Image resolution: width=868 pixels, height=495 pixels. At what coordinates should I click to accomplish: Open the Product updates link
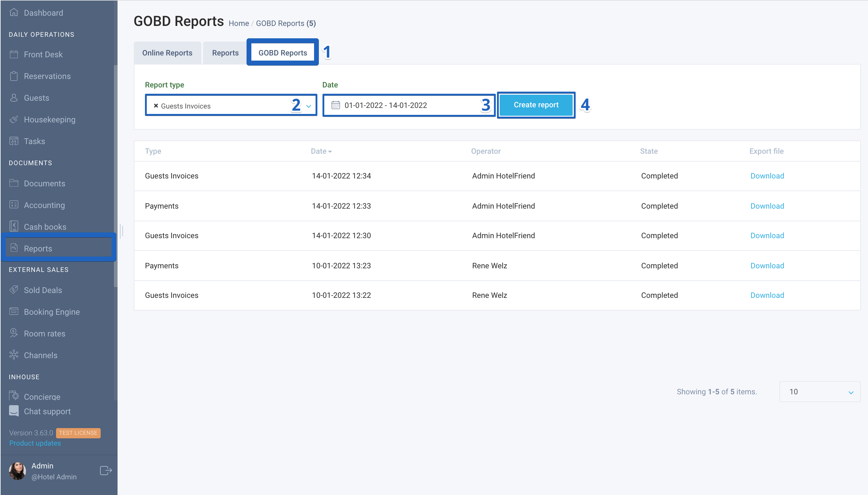[35, 443]
